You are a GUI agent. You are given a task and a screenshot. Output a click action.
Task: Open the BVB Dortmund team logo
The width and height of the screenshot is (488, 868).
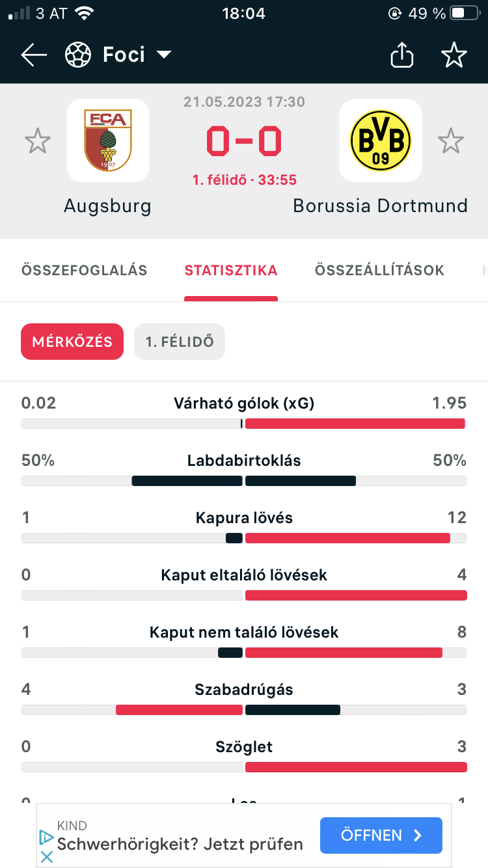click(x=381, y=141)
